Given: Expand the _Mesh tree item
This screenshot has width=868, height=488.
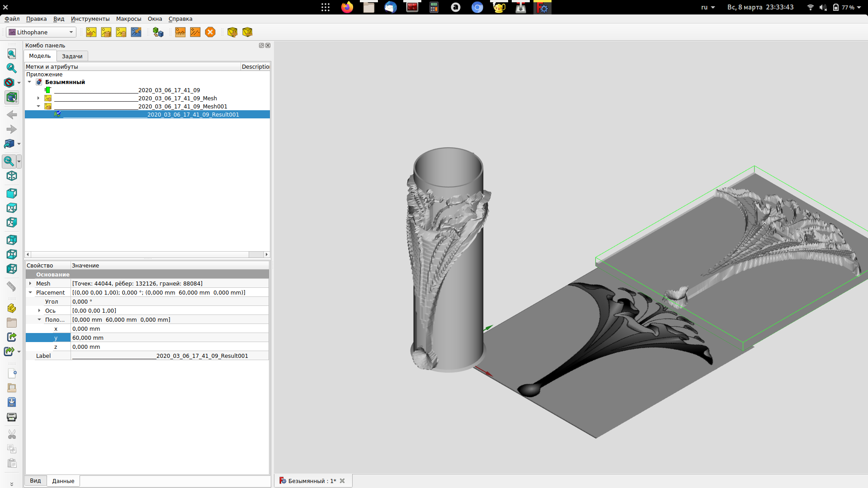Looking at the screenshot, I should coord(38,98).
